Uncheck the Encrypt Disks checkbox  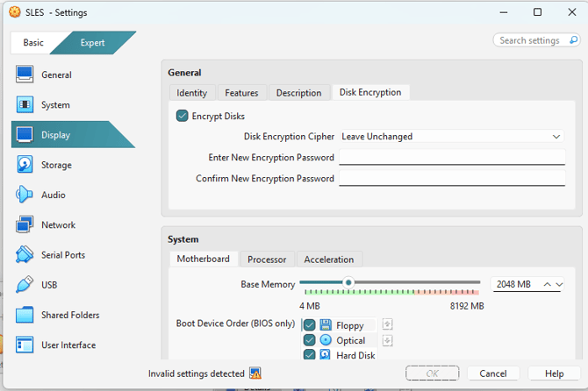[183, 116]
